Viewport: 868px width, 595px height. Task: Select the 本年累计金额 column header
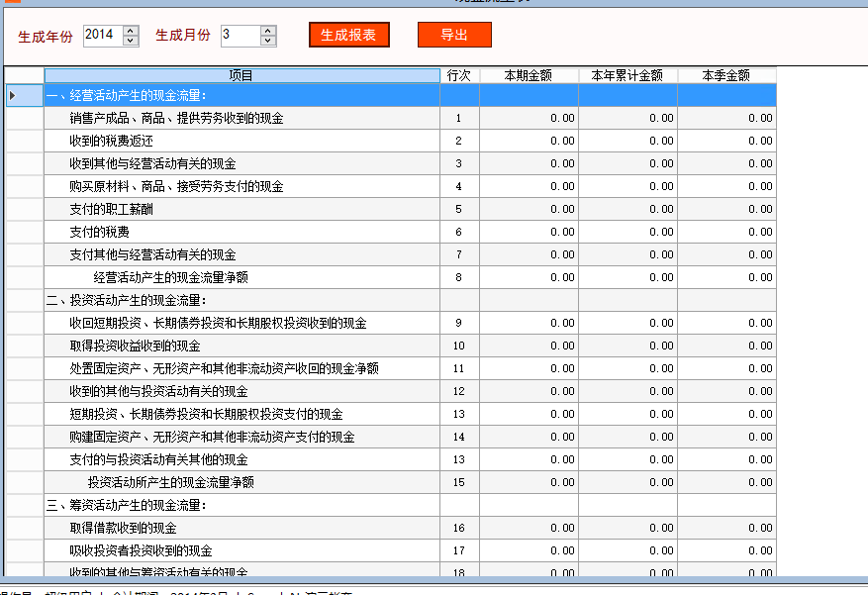point(627,75)
